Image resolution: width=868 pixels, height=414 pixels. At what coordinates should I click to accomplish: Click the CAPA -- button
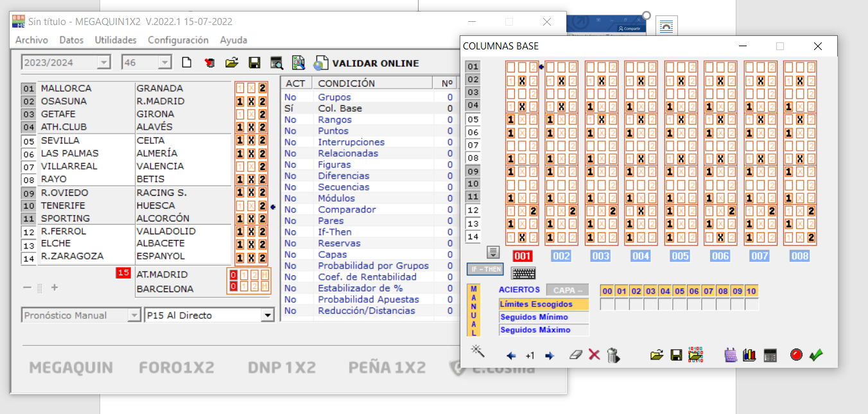click(x=567, y=290)
